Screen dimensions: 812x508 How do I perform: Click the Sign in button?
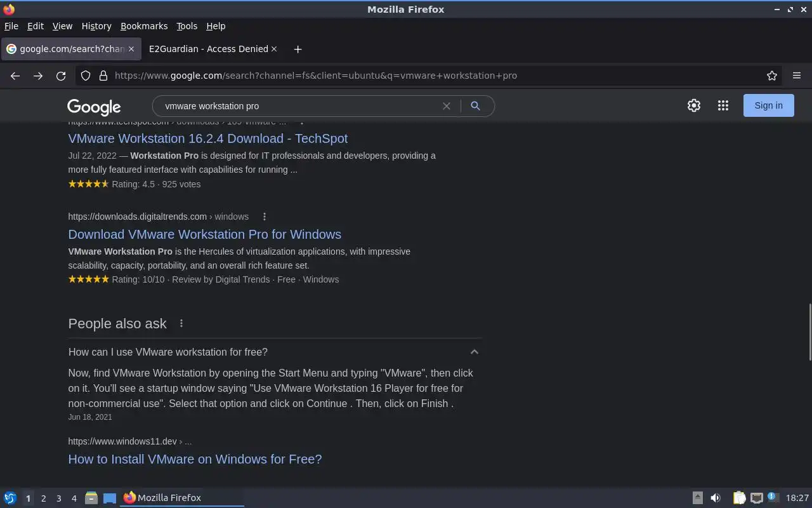768,105
